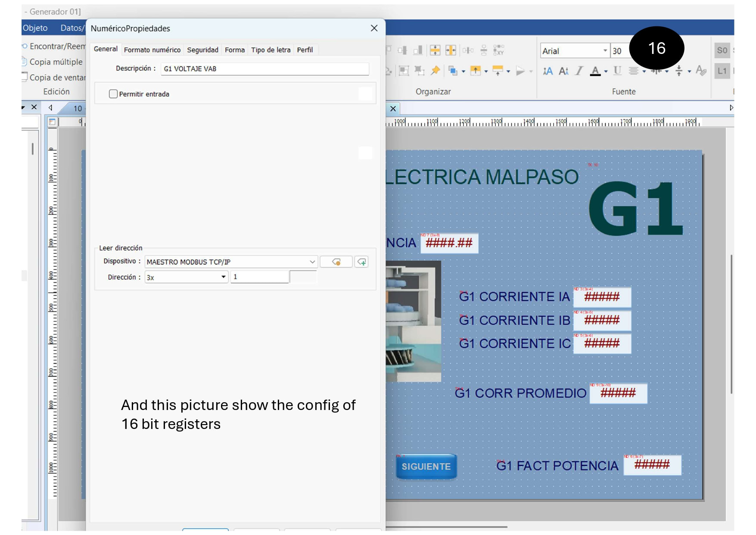Click the SIGUIENTE button on canvas
The width and height of the screenshot is (756, 535).
coord(426,466)
